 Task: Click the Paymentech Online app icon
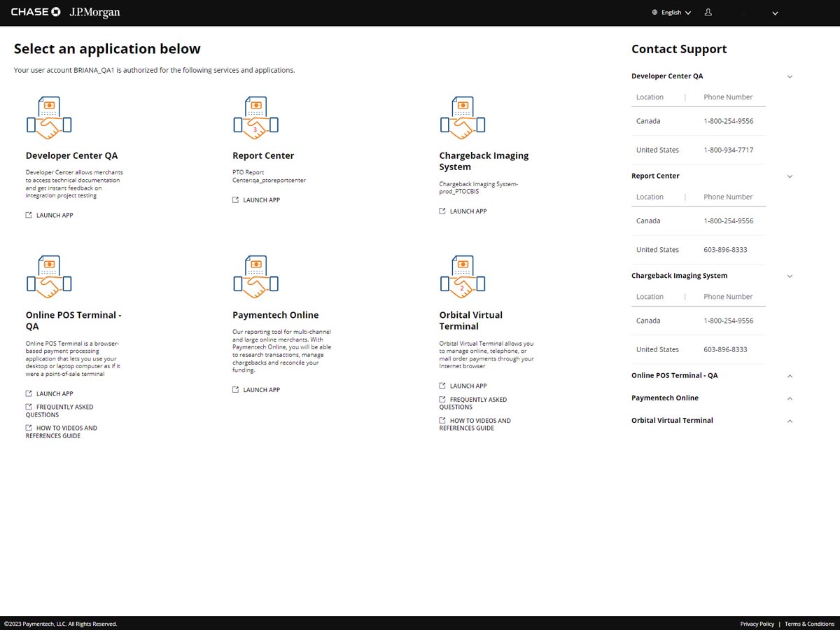[255, 277]
